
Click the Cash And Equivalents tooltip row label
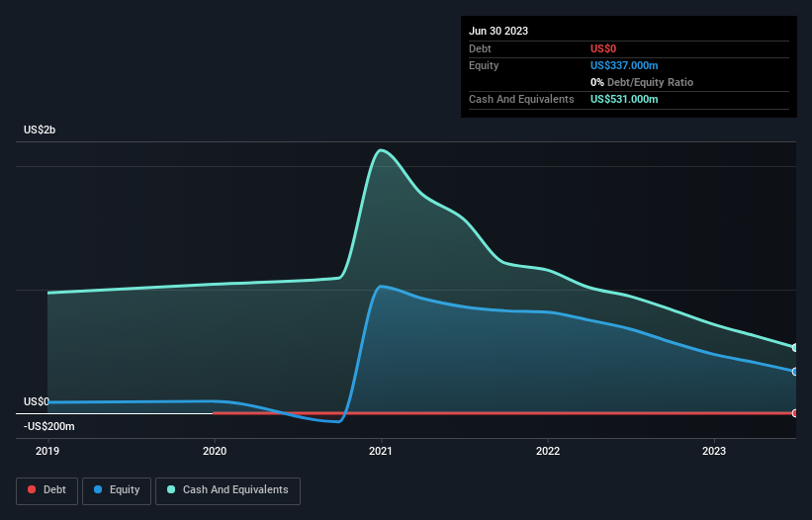click(521, 99)
